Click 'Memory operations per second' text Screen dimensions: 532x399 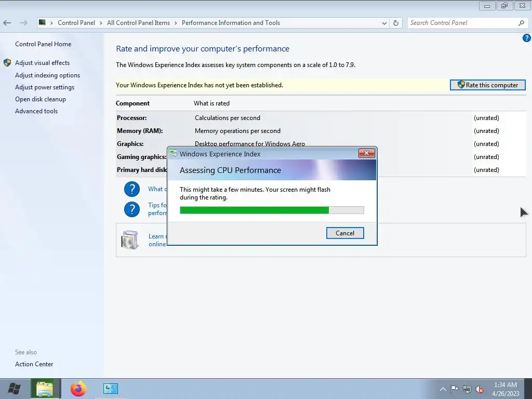pyautogui.click(x=237, y=131)
